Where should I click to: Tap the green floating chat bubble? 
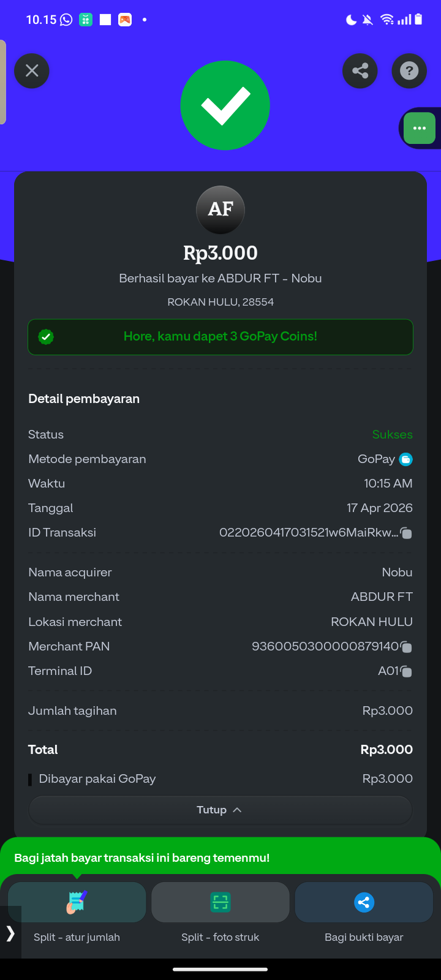pyautogui.click(x=420, y=129)
